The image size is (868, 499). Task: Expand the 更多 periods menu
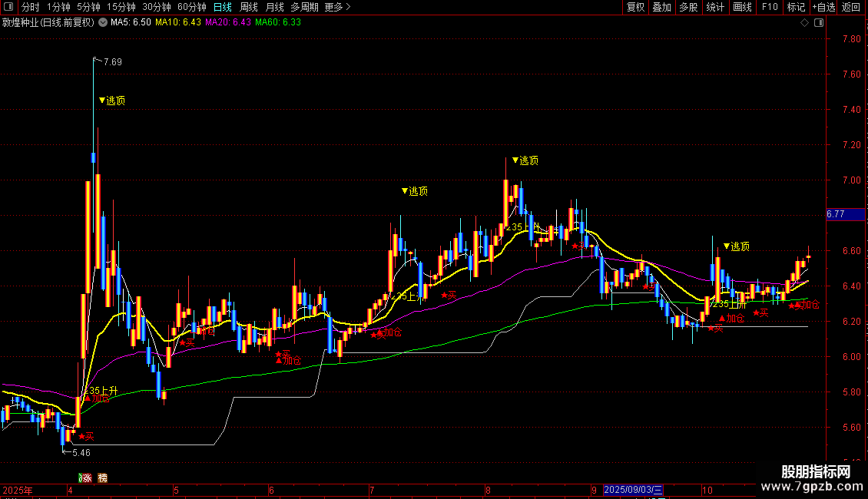338,7
